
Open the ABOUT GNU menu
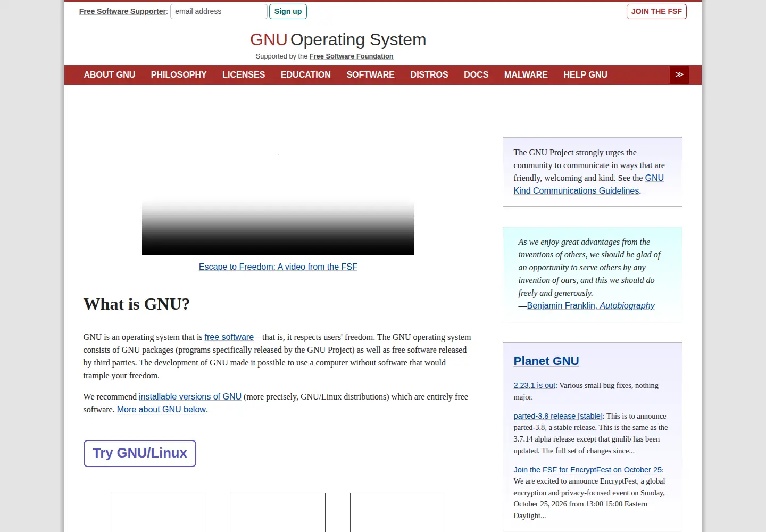[110, 75]
